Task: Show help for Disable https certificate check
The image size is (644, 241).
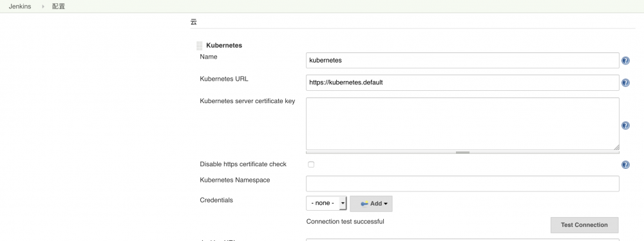Action: 625,164
